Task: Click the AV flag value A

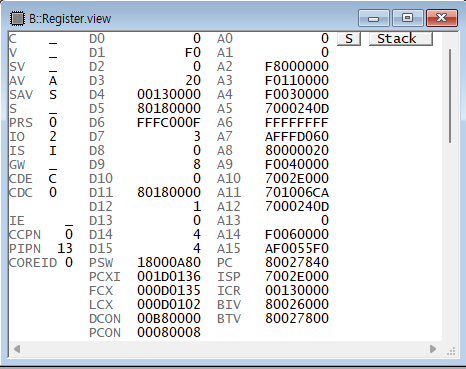Action: coord(53,81)
